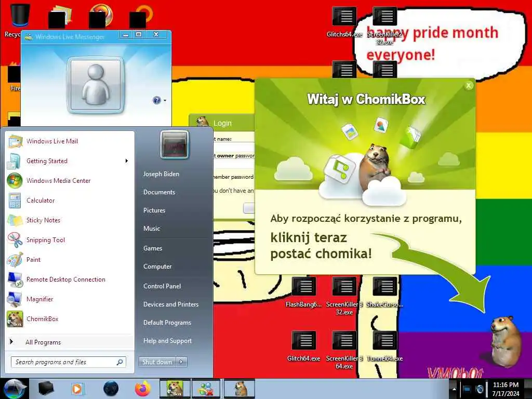The width and height of the screenshot is (532, 399).
Task: Open Firefox from the taskbar
Action: 143,389
